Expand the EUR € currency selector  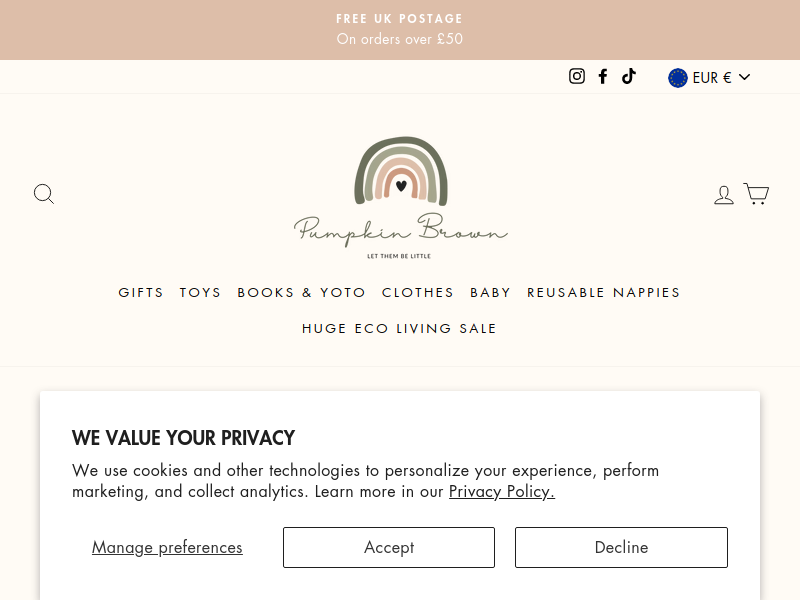[x=709, y=78]
